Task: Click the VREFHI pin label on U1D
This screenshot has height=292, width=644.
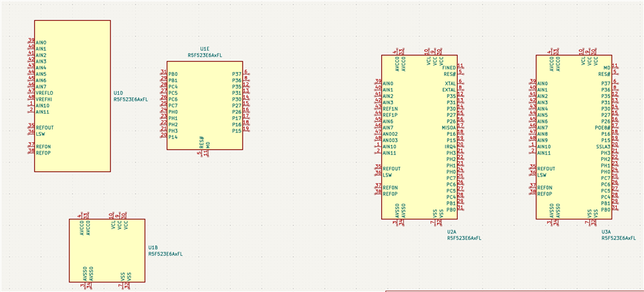Action: click(x=44, y=99)
